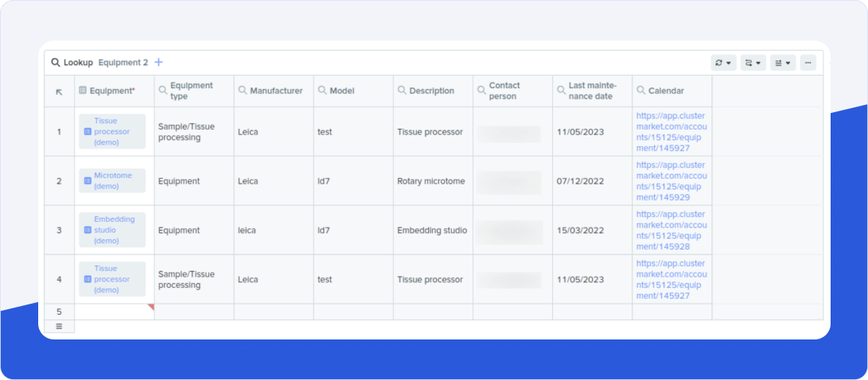Screen dimensions: 868x380
Task: Select row number 3
Action: coord(59,230)
